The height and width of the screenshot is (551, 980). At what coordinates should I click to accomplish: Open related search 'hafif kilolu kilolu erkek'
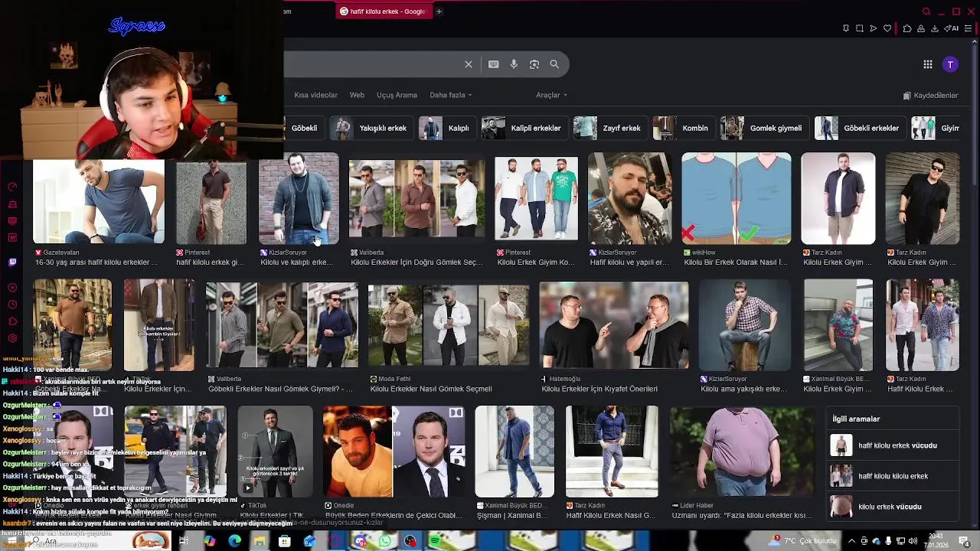893,476
